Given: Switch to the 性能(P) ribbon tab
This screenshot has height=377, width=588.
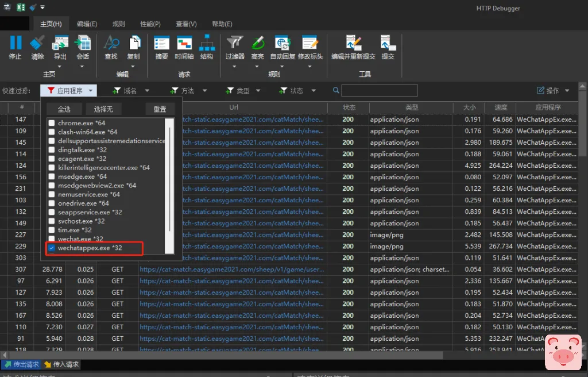Looking at the screenshot, I should (150, 24).
